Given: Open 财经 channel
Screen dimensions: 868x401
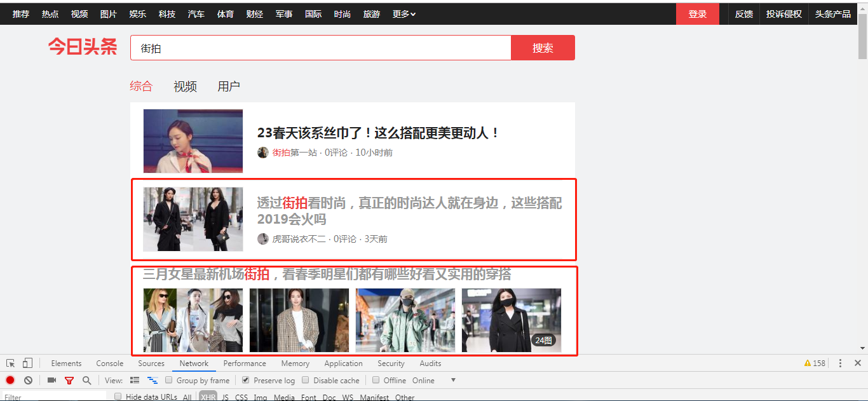Looking at the screenshot, I should 255,14.
